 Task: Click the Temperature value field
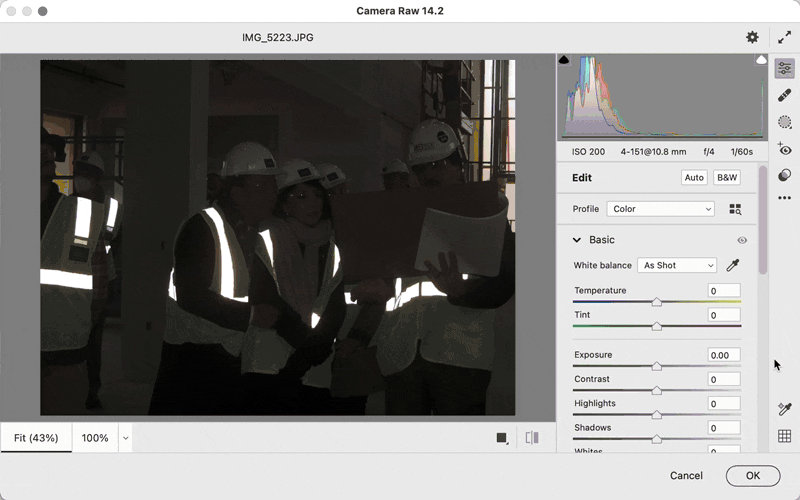point(724,291)
